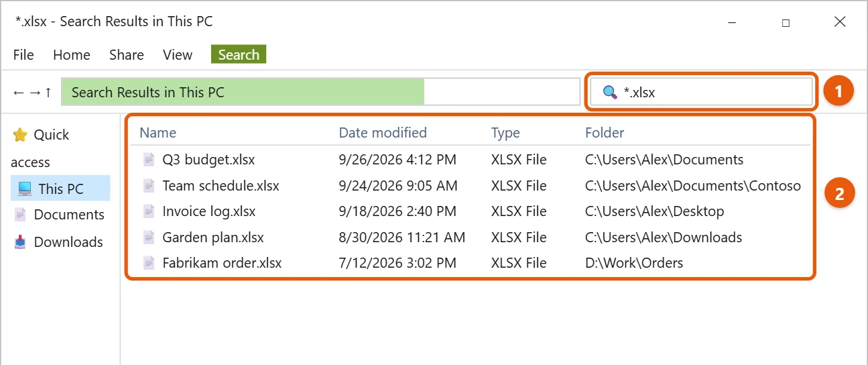
Task: Select Downloads in navigation pane
Action: [x=60, y=242]
